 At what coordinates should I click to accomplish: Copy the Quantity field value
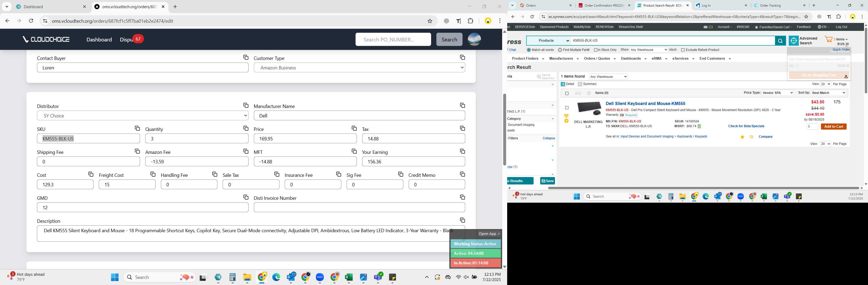pyautogui.click(x=246, y=128)
